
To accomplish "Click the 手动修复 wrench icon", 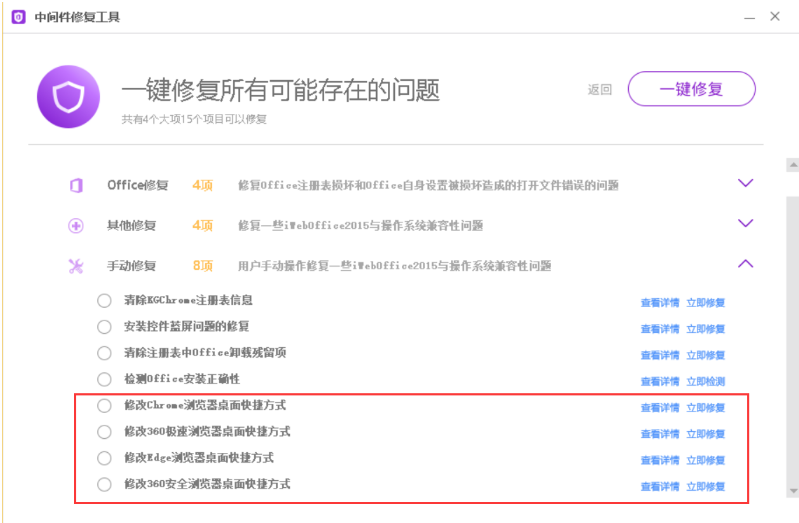I will (76, 266).
